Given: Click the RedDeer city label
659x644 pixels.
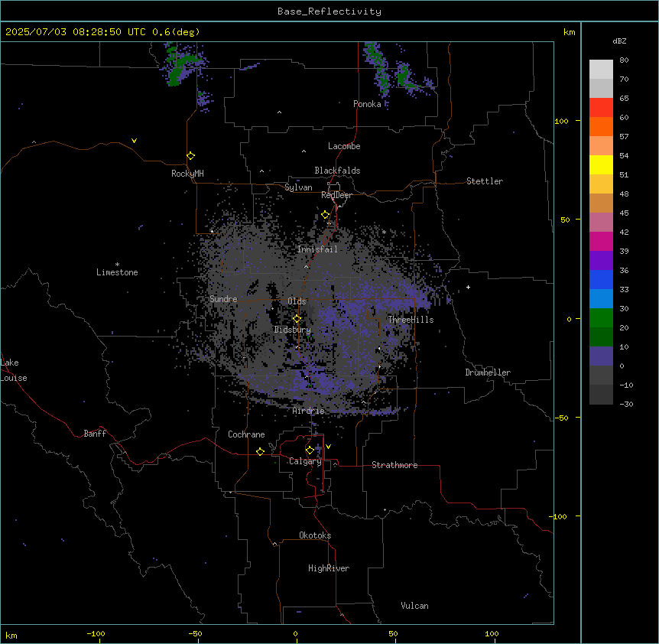Looking at the screenshot, I should tap(336, 195).
